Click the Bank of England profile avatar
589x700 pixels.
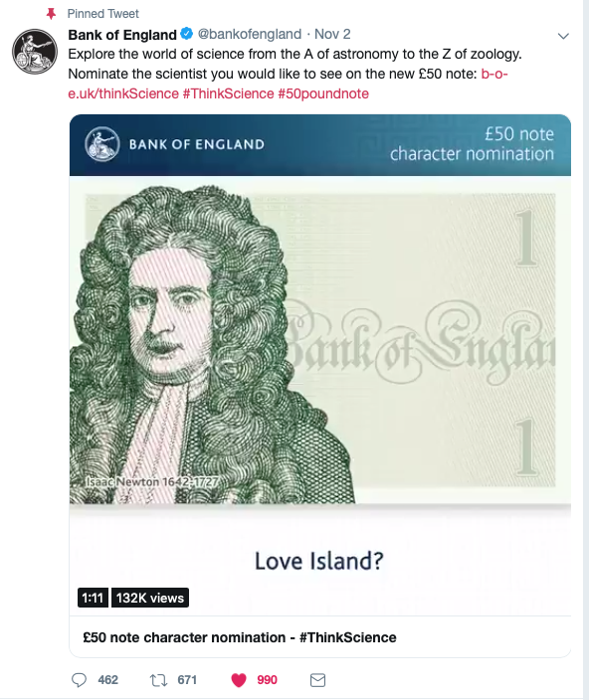[x=35, y=52]
